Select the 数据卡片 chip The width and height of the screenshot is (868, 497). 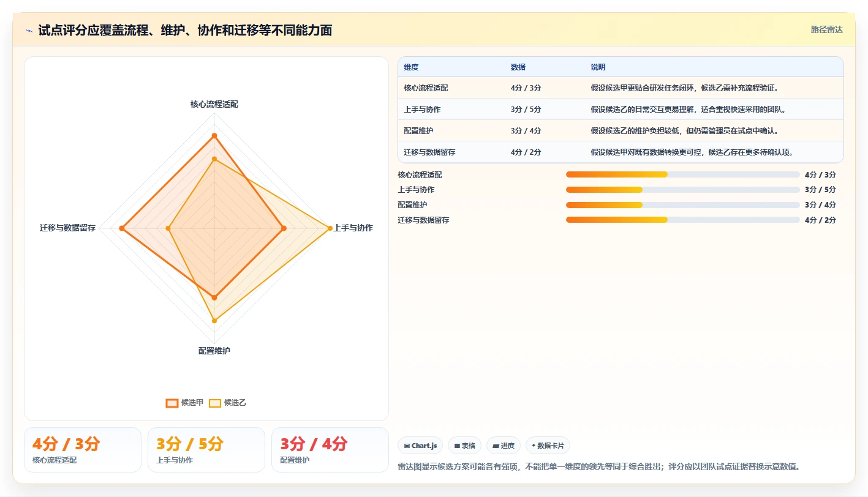coord(548,446)
